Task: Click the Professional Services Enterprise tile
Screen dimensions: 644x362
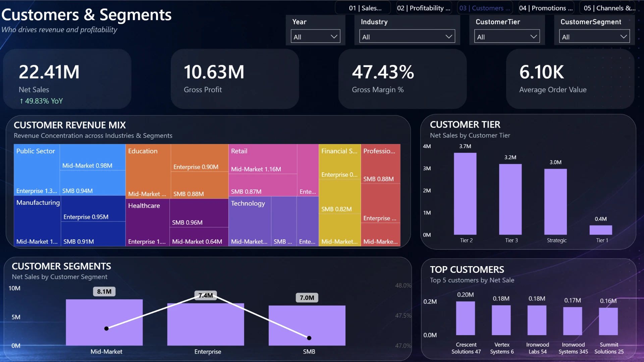Action: tap(381, 203)
